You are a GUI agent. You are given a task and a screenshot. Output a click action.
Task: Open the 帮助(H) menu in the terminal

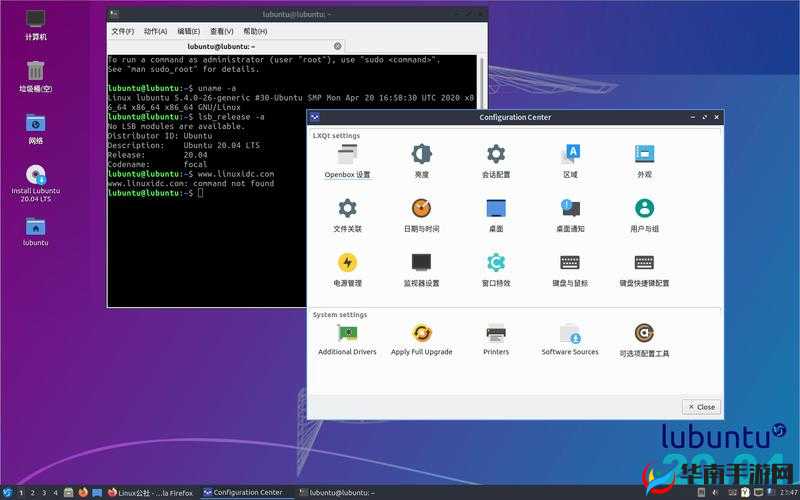[x=255, y=31]
